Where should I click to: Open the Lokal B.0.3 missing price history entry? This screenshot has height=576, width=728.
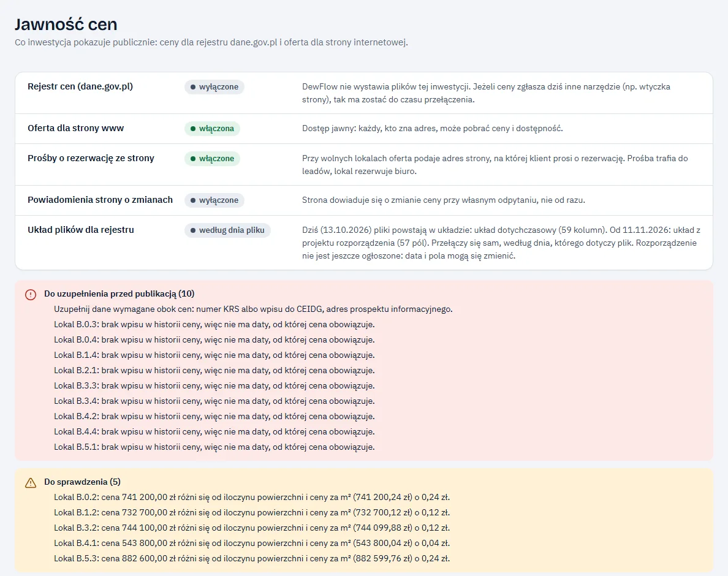[x=214, y=324]
